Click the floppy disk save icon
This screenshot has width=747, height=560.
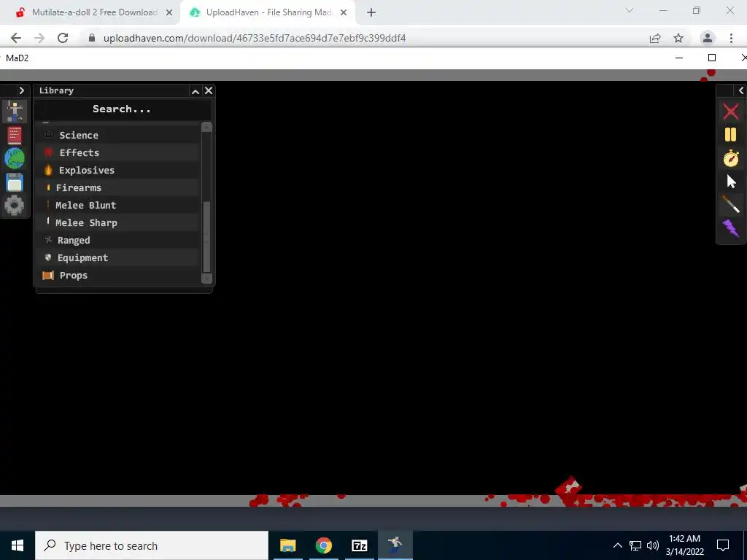15,182
